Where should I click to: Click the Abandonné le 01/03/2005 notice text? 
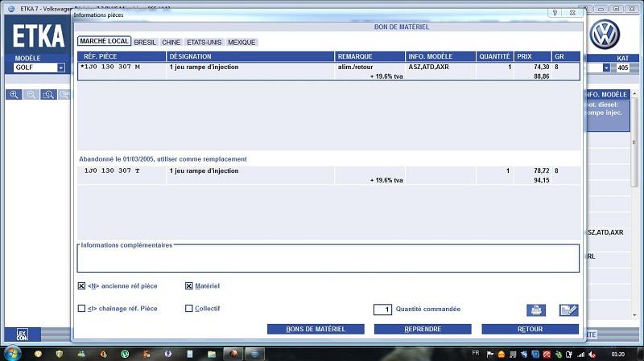click(x=163, y=159)
